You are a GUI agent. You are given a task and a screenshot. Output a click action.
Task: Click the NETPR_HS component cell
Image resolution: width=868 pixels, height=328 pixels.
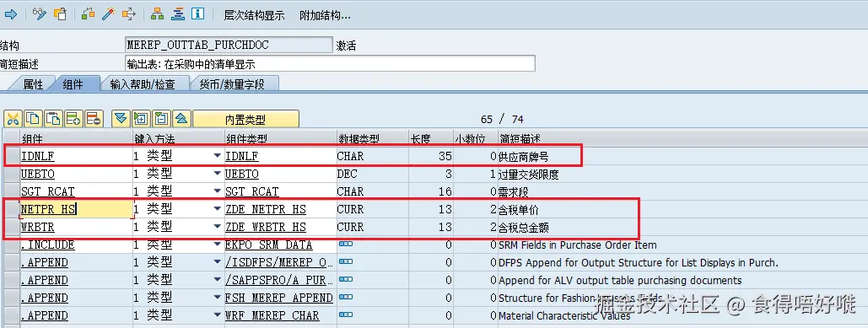pyautogui.click(x=76, y=209)
